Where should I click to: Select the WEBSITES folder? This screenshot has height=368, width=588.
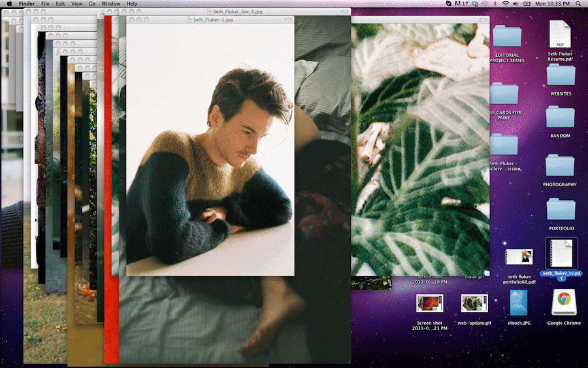(x=561, y=75)
